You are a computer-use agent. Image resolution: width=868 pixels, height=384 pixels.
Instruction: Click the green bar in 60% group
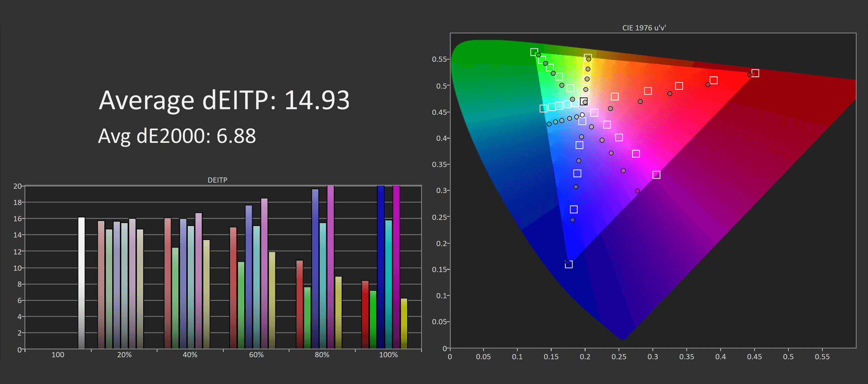pyautogui.click(x=241, y=305)
